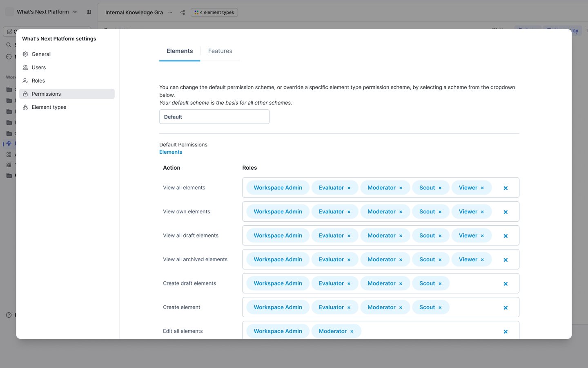The height and width of the screenshot is (368, 588).
Task: Open General settings section
Action: [67, 54]
